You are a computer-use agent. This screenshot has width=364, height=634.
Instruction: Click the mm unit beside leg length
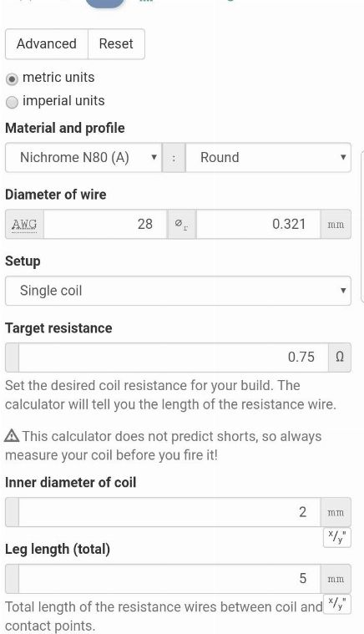coord(336,579)
